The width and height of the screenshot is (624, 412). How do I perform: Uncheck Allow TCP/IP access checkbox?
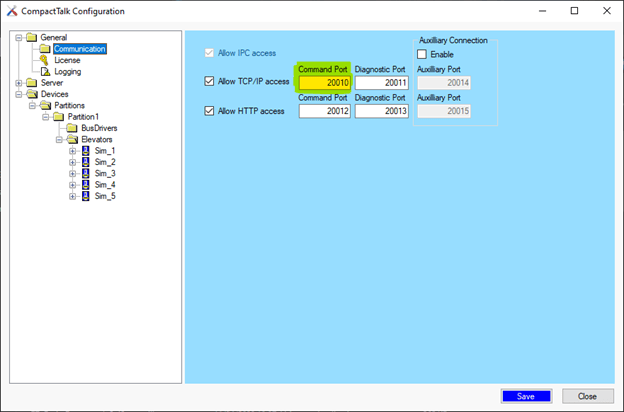click(209, 82)
